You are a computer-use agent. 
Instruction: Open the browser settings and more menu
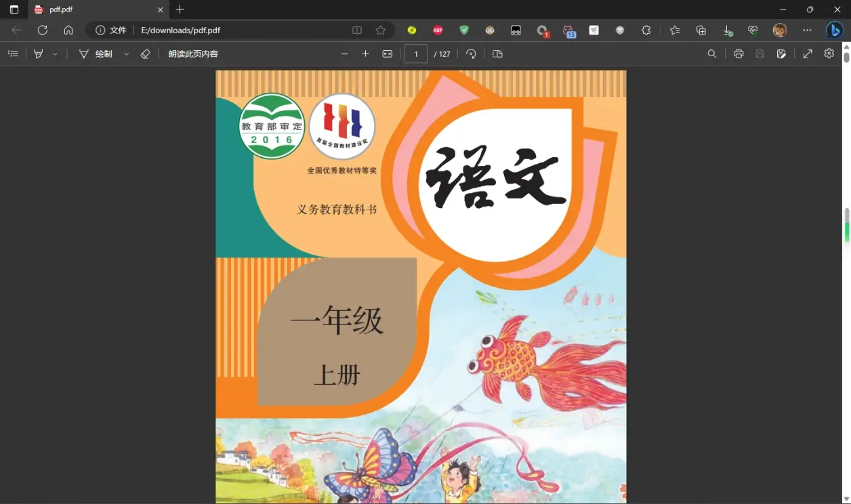[807, 30]
